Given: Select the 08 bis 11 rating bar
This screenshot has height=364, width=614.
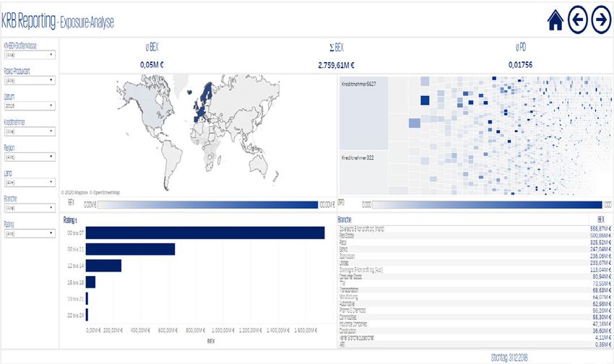Looking at the screenshot, I should [131, 249].
